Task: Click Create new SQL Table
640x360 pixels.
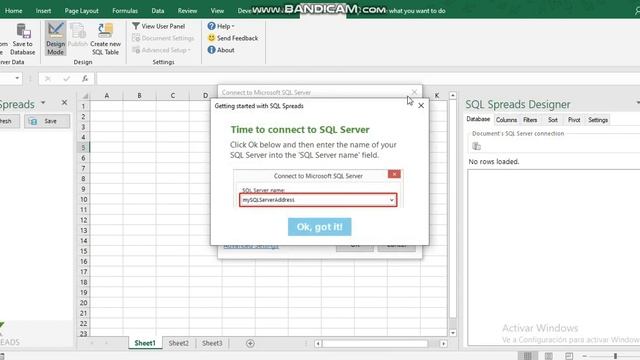Action: click(x=105, y=39)
